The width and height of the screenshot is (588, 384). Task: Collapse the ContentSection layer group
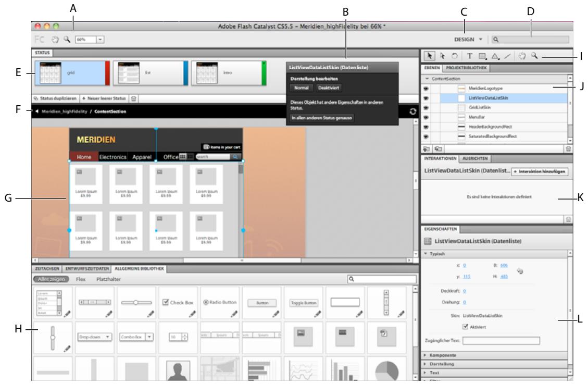pyautogui.click(x=427, y=79)
